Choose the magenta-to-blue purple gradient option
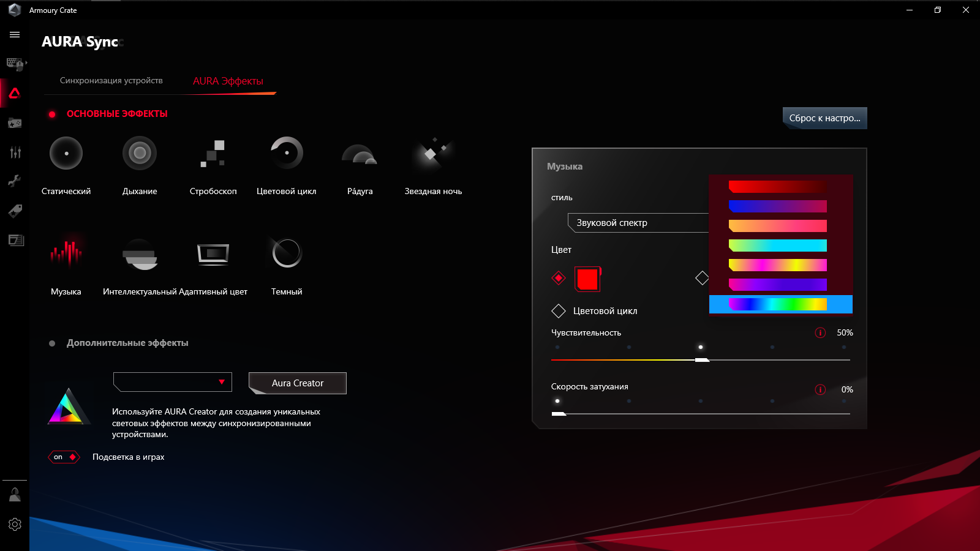The height and width of the screenshot is (551, 980). 778,285
